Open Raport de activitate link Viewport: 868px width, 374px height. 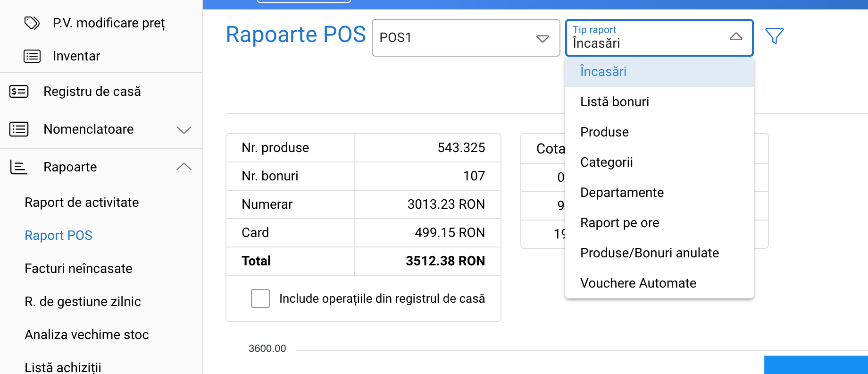82,203
